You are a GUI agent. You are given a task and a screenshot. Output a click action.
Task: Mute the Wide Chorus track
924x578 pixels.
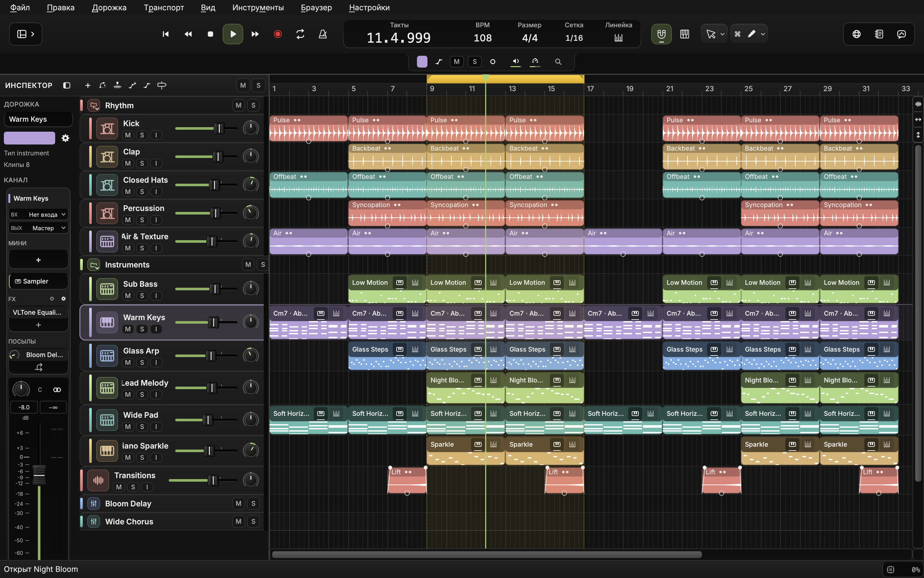coord(238,521)
